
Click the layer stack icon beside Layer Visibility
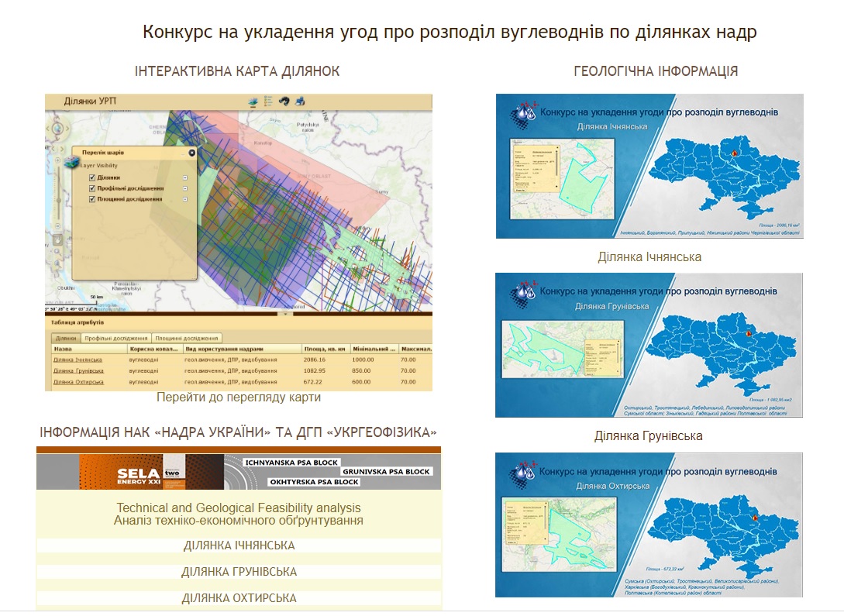point(71,162)
